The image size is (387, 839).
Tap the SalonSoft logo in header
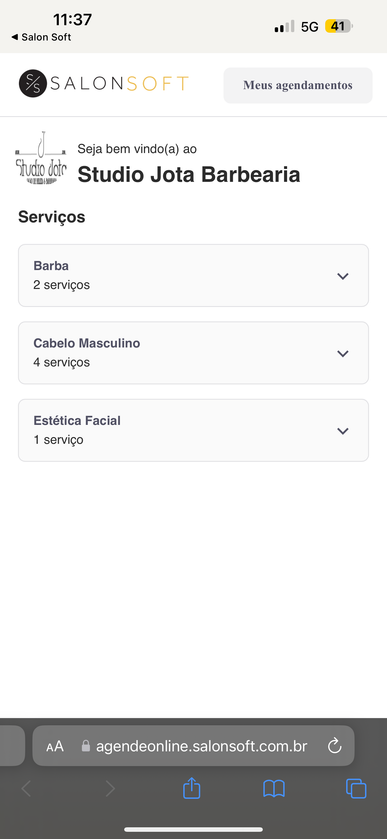[103, 84]
